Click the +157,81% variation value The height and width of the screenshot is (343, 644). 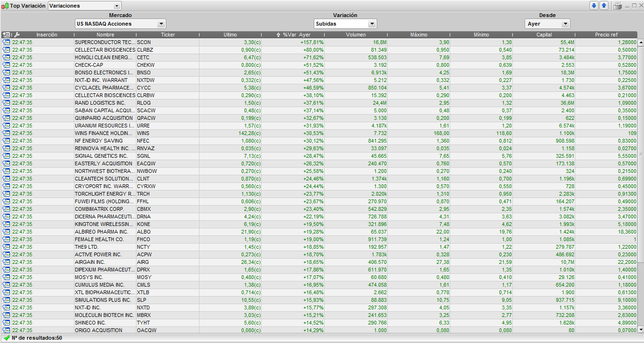coord(312,42)
